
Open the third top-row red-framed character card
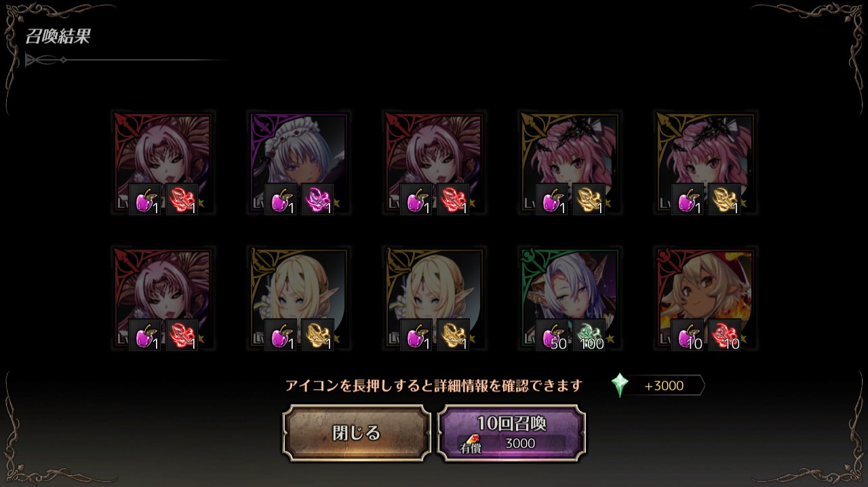[x=435, y=163]
